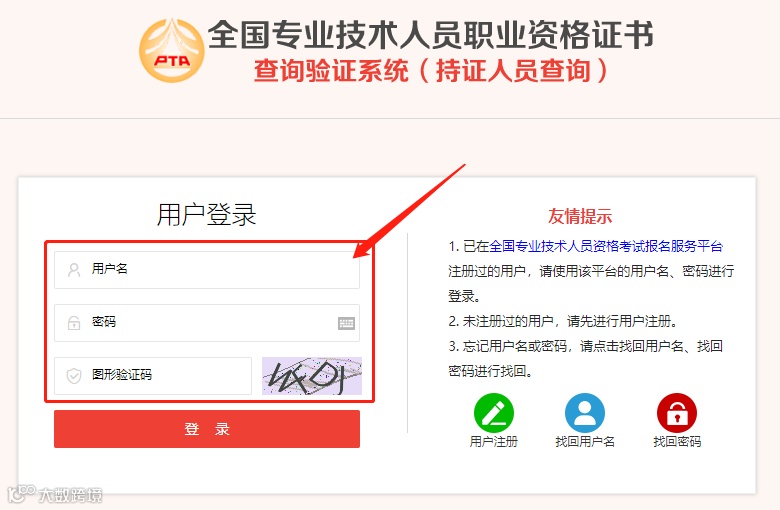Click the padlock icon in password field
This screenshot has width=780, height=510.
click(x=74, y=323)
